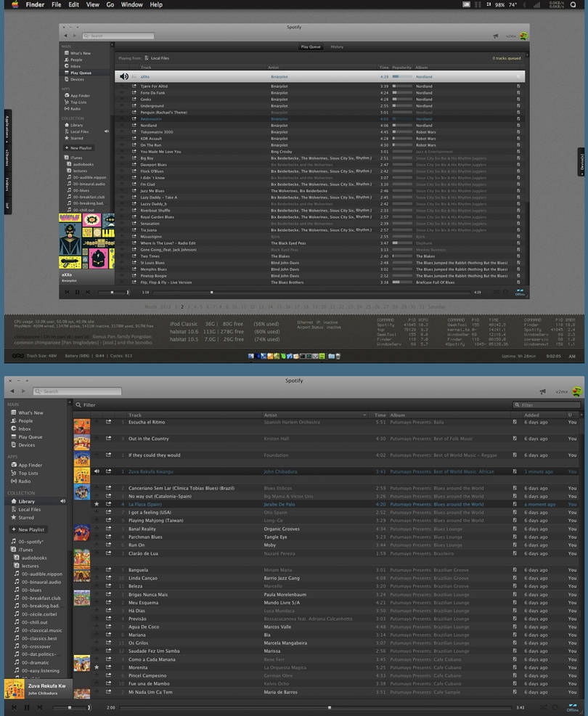588x716 pixels.
Task: Click back navigation arrow in Library window
Action: tap(12, 391)
